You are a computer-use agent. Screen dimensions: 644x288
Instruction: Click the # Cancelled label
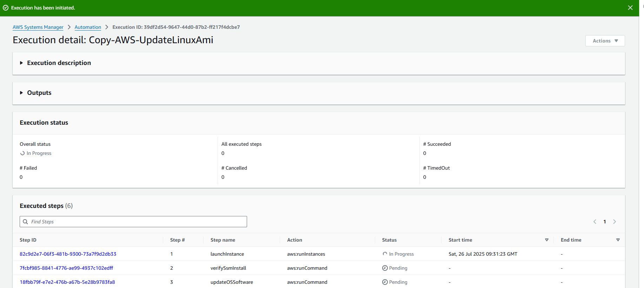pyautogui.click(x=234, y=168)
